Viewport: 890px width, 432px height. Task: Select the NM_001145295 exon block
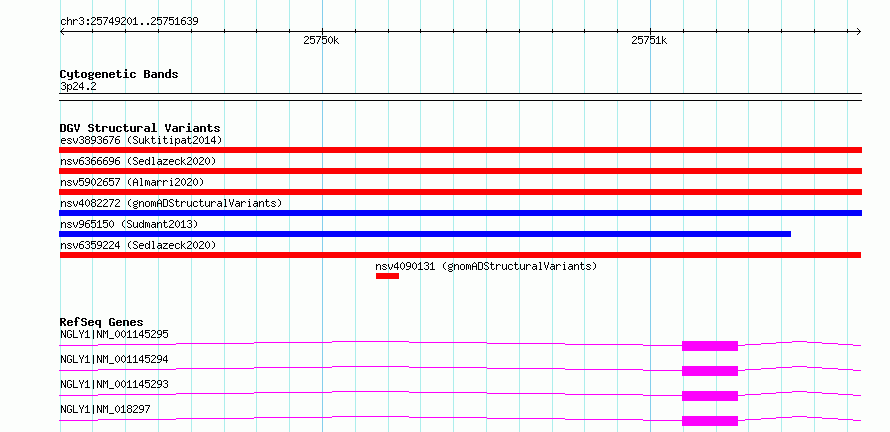[710, 346]
